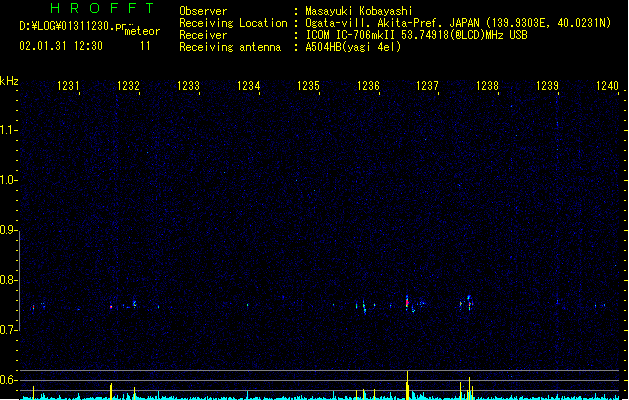Click time axis marker 1234
The height and width of the screenshot is (400, 629).
point(248,86)
